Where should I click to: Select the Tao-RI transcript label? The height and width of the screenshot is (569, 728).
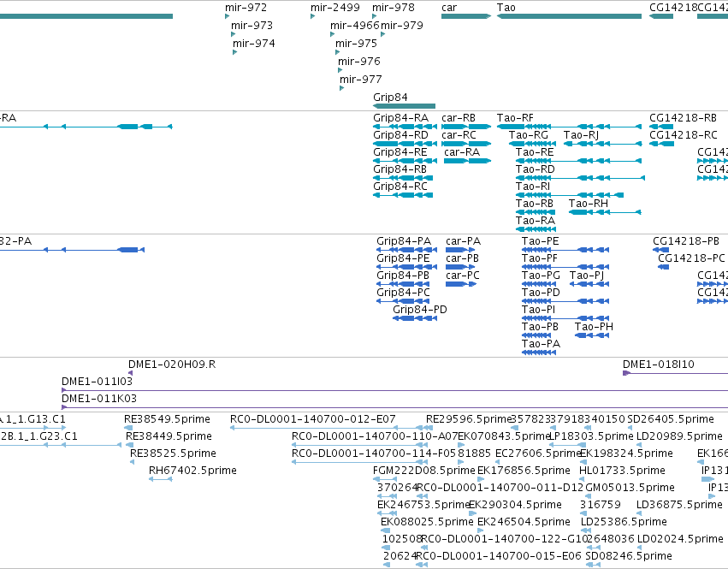point(533,187)
